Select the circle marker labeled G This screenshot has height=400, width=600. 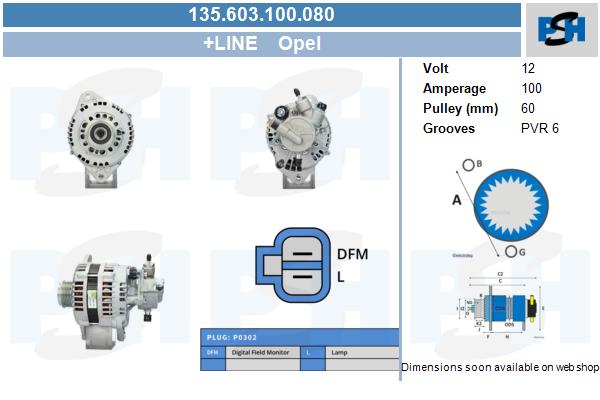tap(512, 251)
